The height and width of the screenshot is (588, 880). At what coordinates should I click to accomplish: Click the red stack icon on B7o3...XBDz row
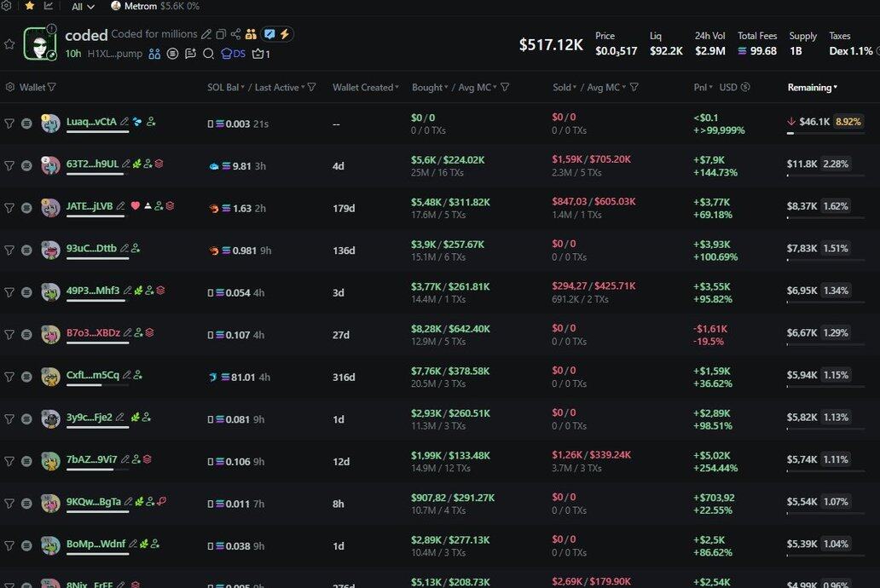[150, 332]
